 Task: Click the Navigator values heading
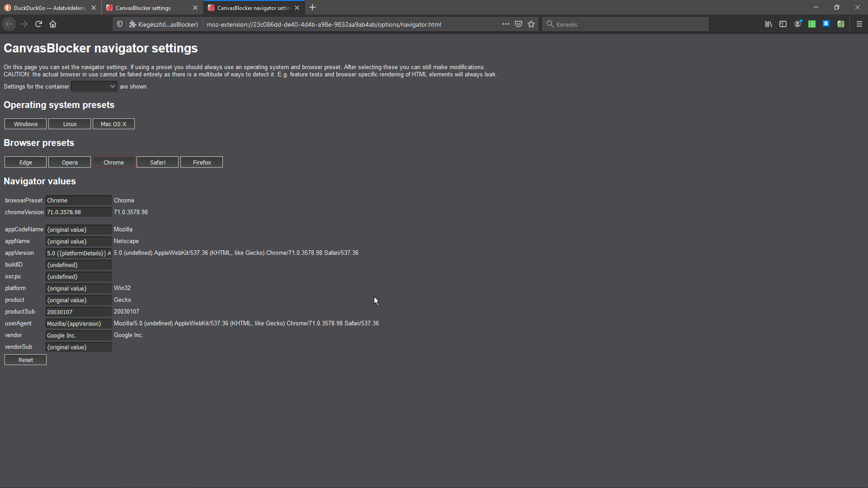[x=40, y=181]
